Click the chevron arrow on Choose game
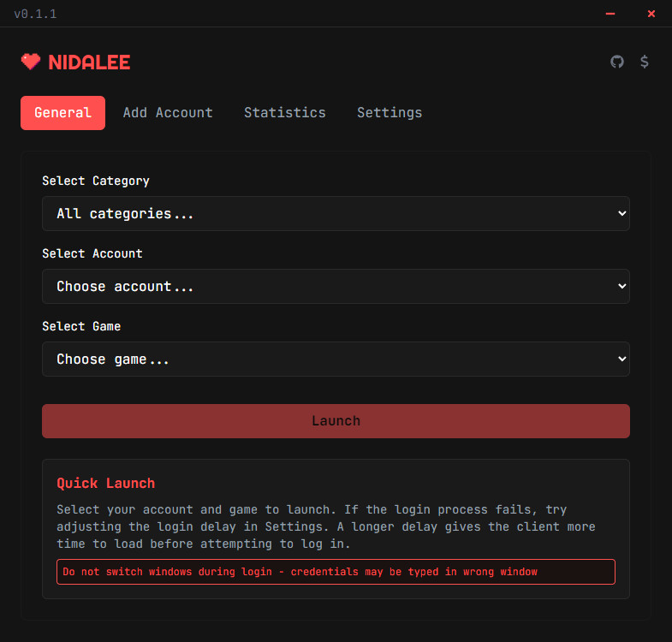672x642 pixels. coord(621,359)
